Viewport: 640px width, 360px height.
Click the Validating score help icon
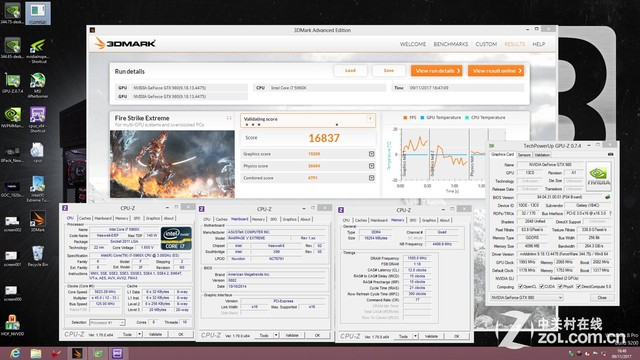pos(370,119)
